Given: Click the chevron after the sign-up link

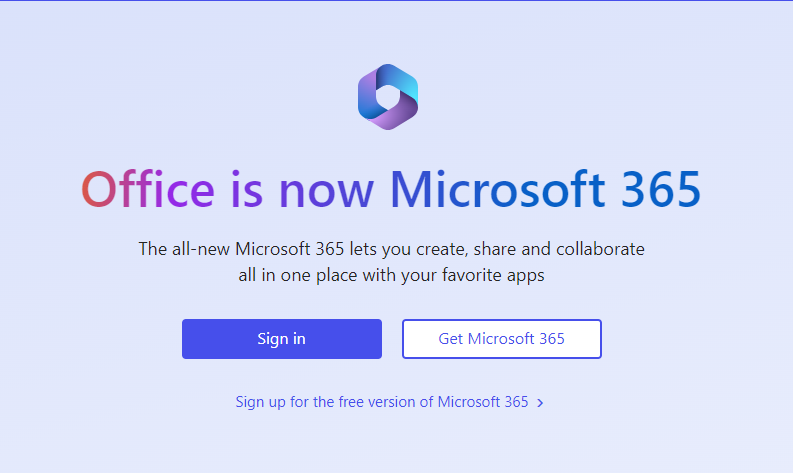Looking at the screenshot, I should click(x=540, y=403).
